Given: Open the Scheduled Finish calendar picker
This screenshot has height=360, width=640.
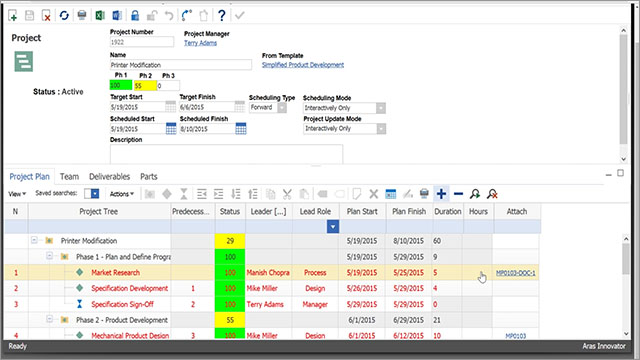Looking at the screenshot, I should point(241,129).
